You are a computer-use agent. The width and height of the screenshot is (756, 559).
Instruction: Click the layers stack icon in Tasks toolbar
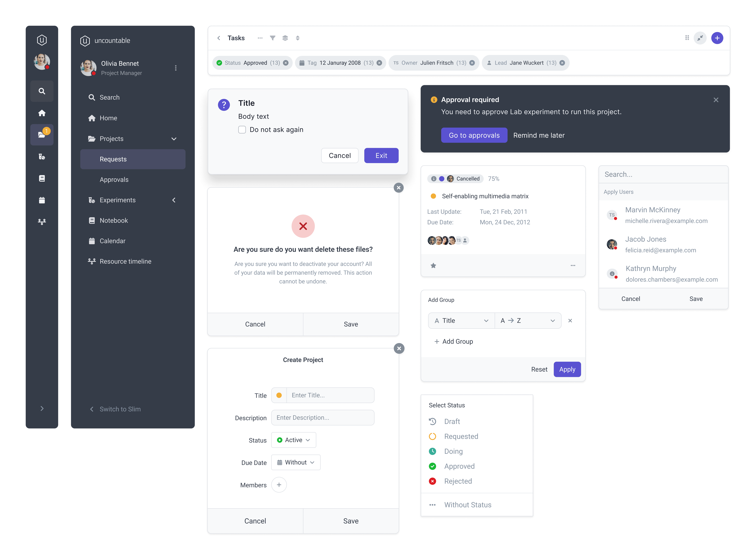click(285, 38)
